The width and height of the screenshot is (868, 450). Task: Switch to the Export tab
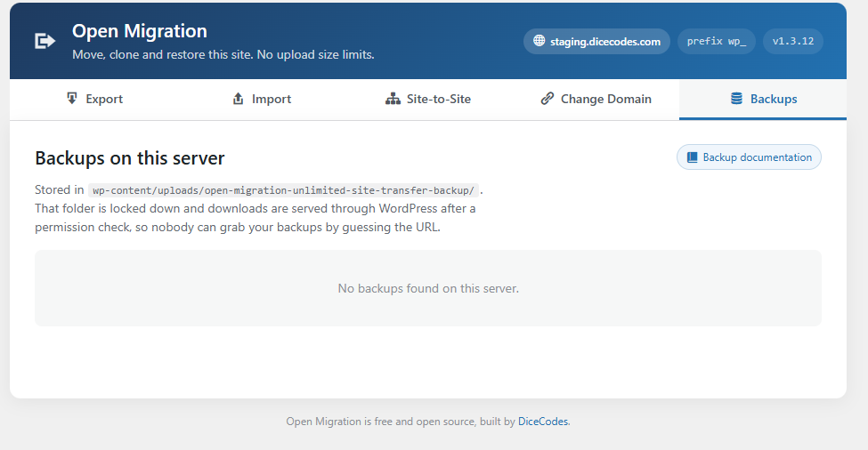94,99
